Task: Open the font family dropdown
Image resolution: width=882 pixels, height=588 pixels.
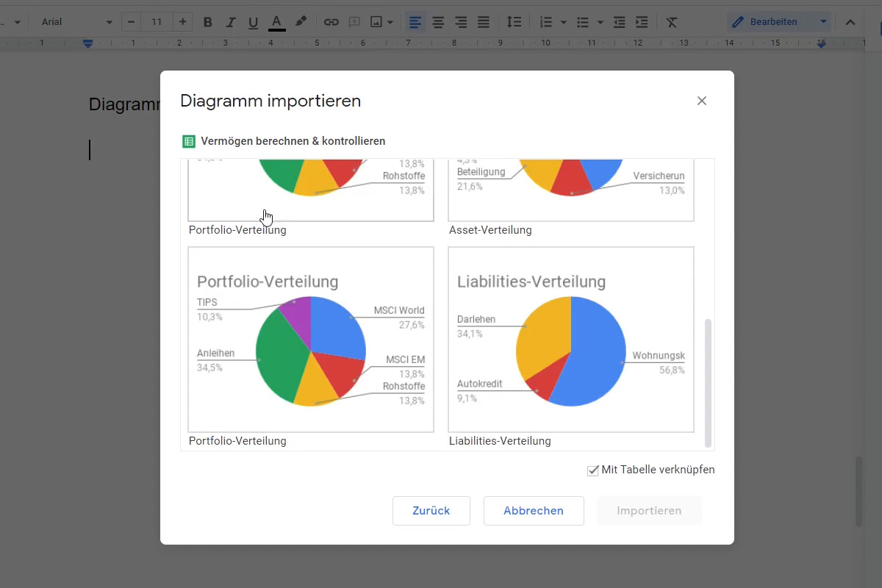Action: pos(73,22)
